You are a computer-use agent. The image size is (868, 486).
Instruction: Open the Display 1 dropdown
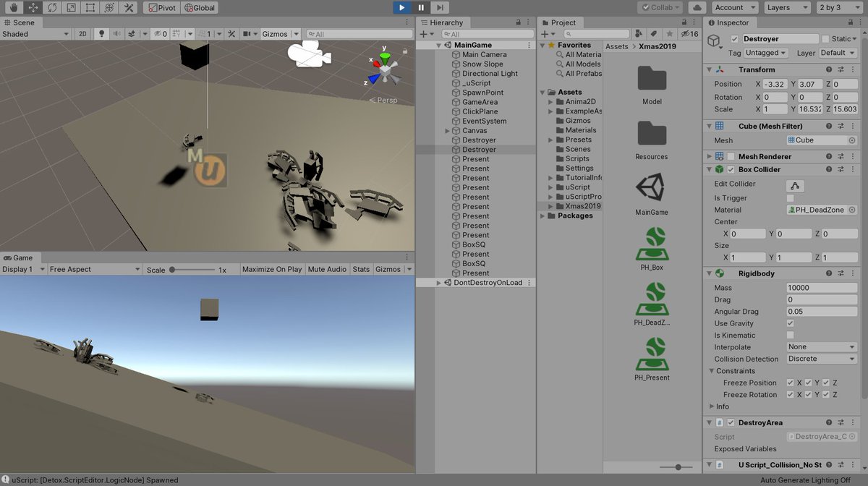pyautogui.click(x=22, y=269)
